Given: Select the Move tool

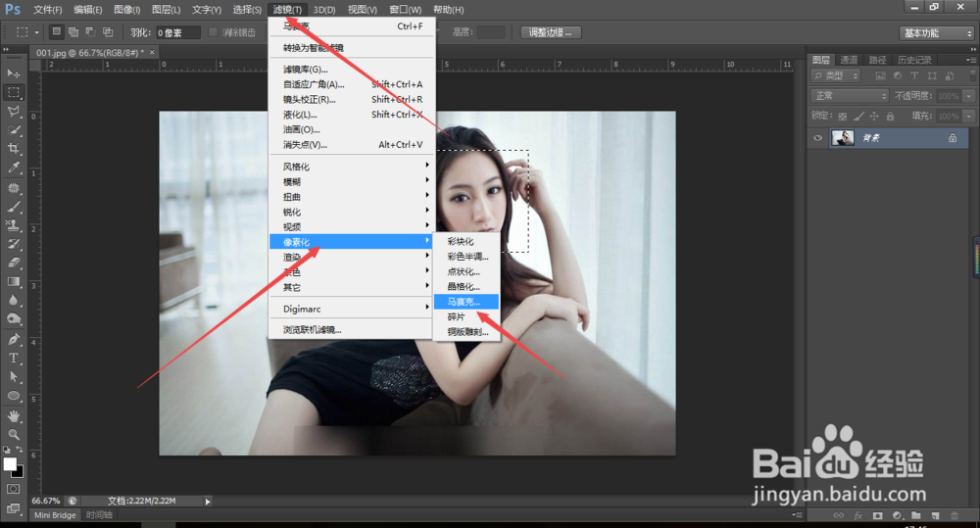Looking at the screenshot, I should tap(13, 73).
